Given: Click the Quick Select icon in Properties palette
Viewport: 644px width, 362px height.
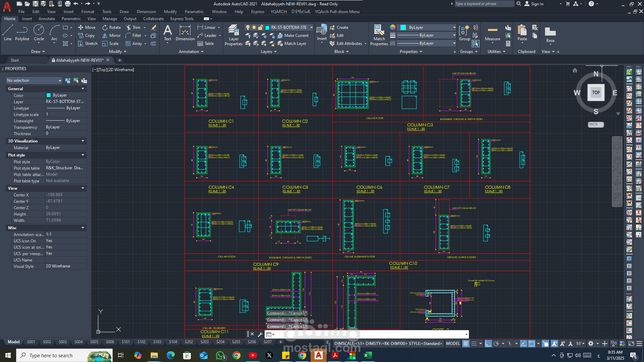Looking at the screenshot, I should pos(84,80).
